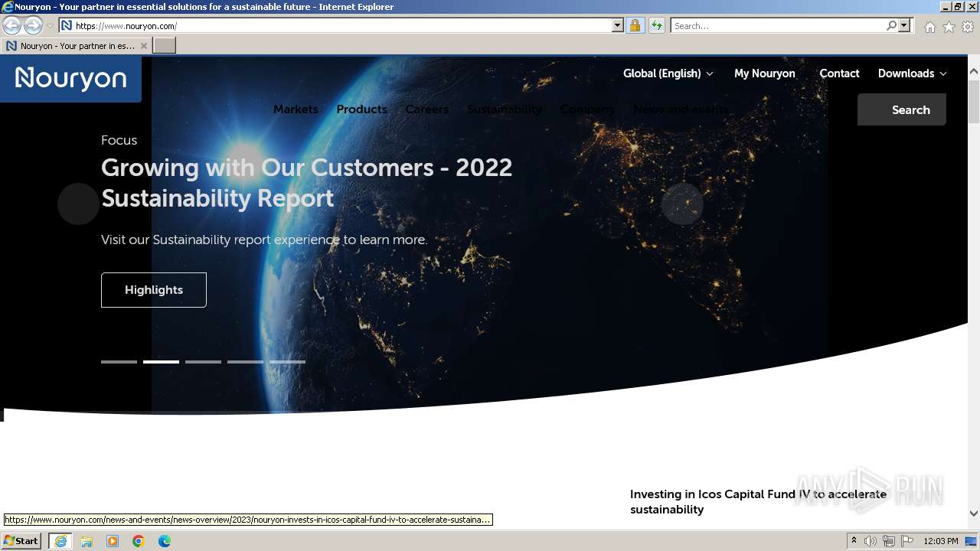The image size is (980, 551).
Task: Click the address bar URL field
Action: pyautogui.click(x=335, y=25)
